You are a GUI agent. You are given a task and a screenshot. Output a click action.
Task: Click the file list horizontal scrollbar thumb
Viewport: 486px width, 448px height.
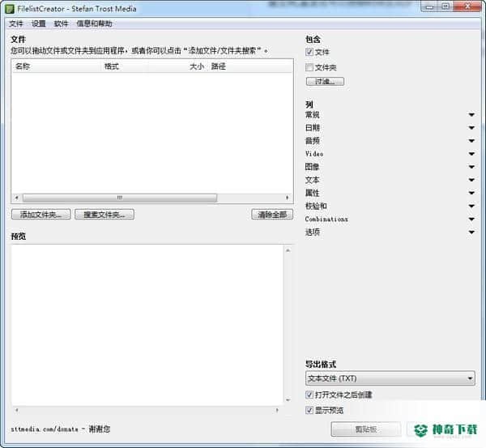(120, 198)
